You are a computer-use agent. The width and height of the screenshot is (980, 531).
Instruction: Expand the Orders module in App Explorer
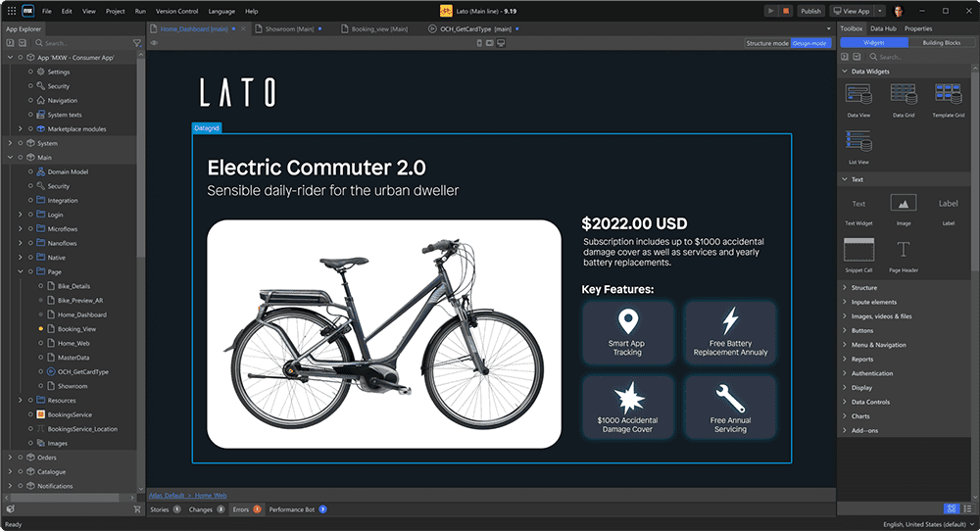click(9, 458)
